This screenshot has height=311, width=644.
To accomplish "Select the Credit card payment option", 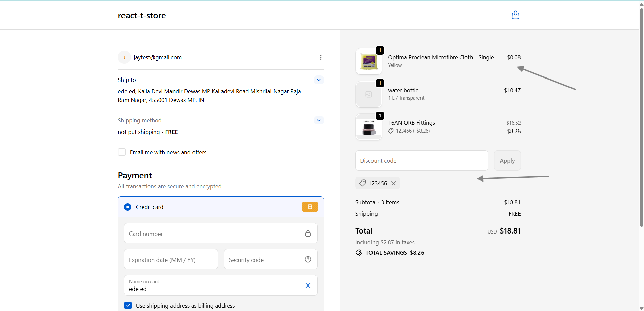I will (x=128, y=207).
